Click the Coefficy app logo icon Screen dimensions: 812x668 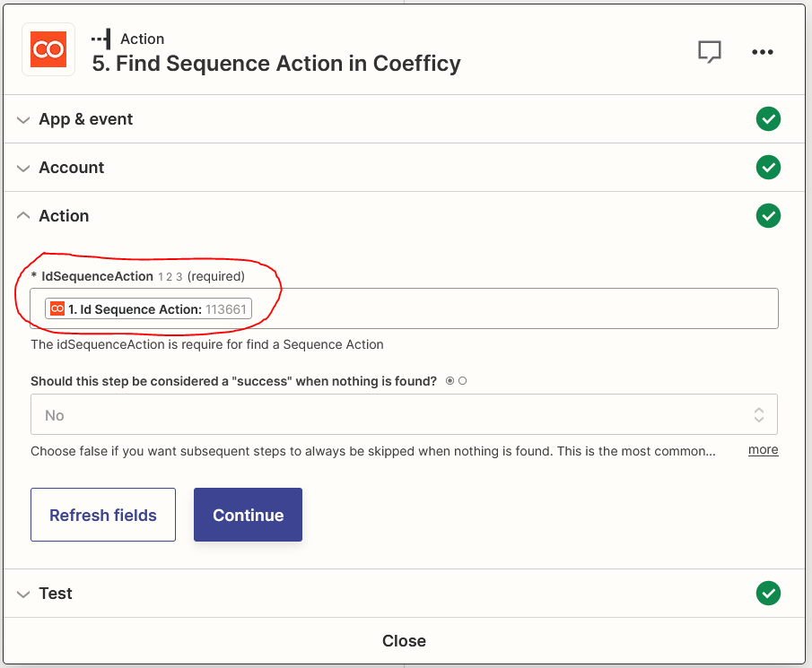coord(48,50)
